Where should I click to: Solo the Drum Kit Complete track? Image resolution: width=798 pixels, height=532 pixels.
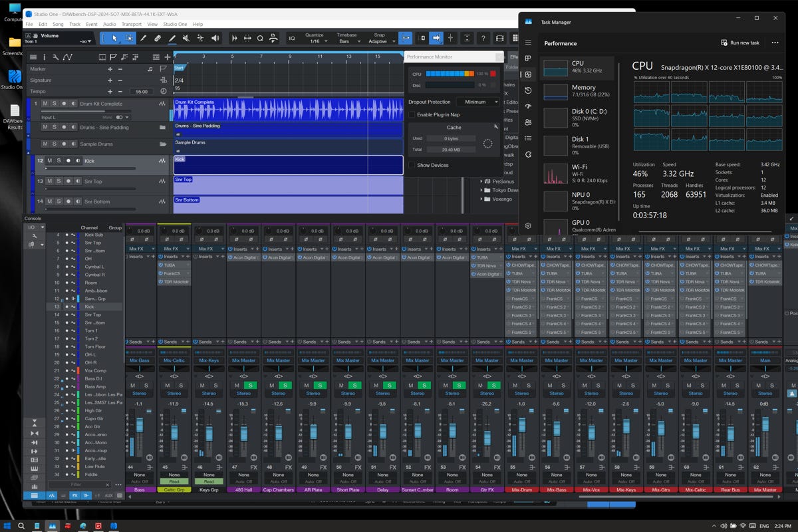[54, 104]
